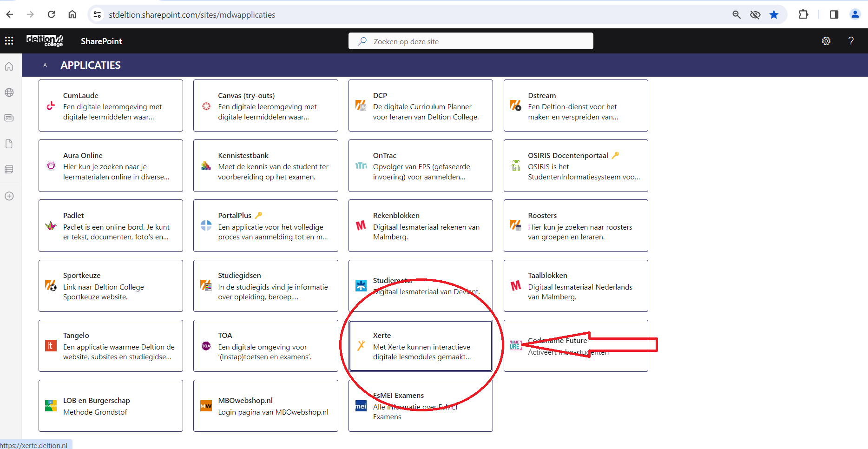Open the browser extensions puzzle icon
Image resolution: width=868 pixels, height=449 pixels.
tap(803, 14)
